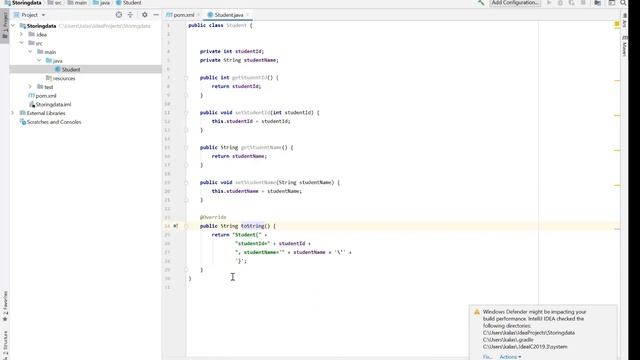Viewport: 640px width, 360px height.
Task: Select pom.xml in the project tree
Action: [42, 96]
